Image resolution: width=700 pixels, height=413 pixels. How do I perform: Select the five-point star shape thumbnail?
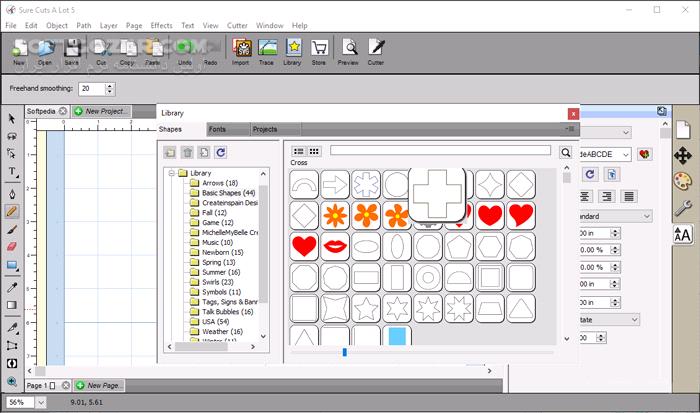tap(366, 308)
